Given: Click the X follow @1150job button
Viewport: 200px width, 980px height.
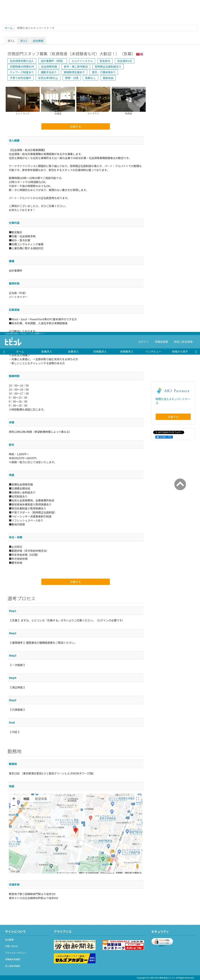Looking at the screenshot, I should click(169, 432).
